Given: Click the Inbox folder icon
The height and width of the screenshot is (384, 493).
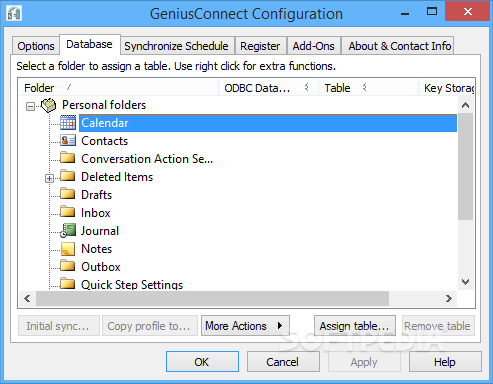Looking at the screenshot, I should (x=68, y=211).
